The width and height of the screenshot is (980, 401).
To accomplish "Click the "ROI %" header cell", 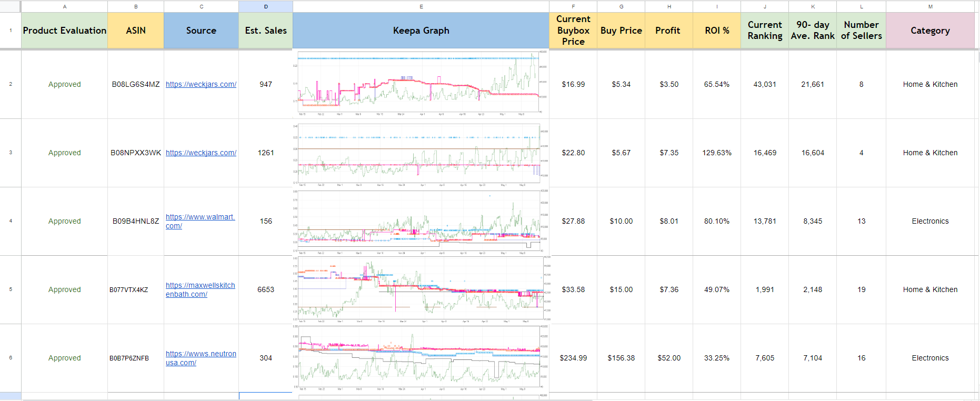I will pyautogui.click(x=717, y=31).
